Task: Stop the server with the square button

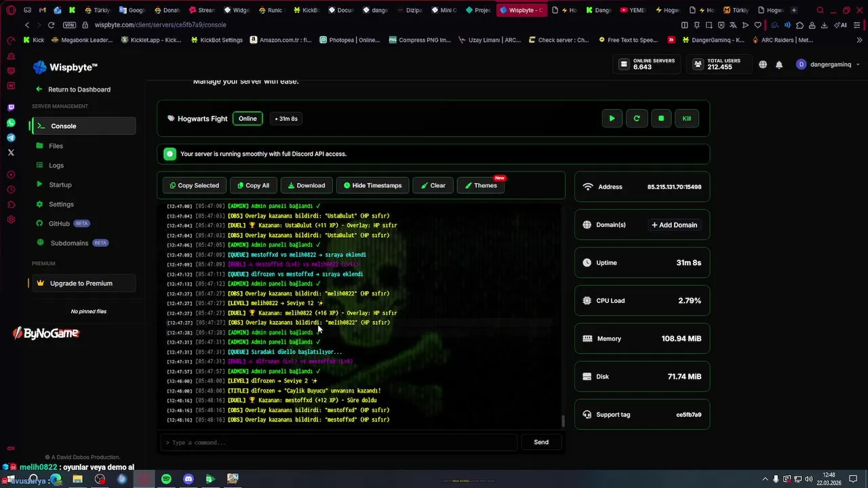Action: click(661, 119)
